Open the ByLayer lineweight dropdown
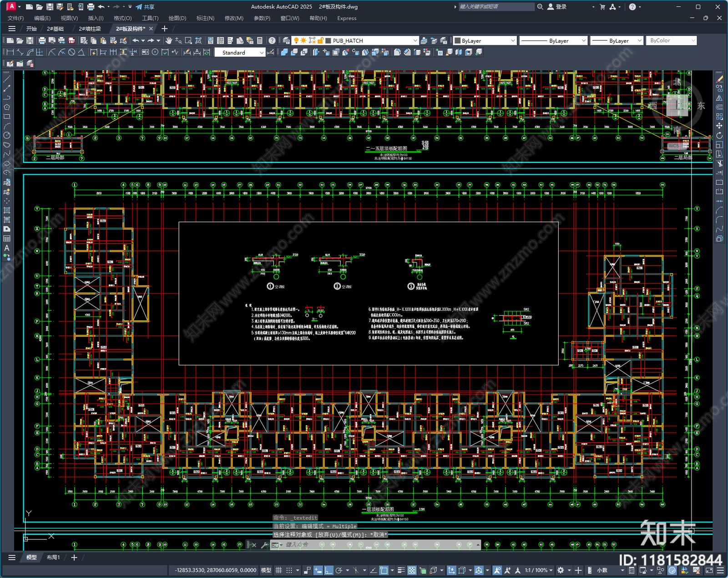Viewport: 728px width, 578px height. click(x=639, y=41)
